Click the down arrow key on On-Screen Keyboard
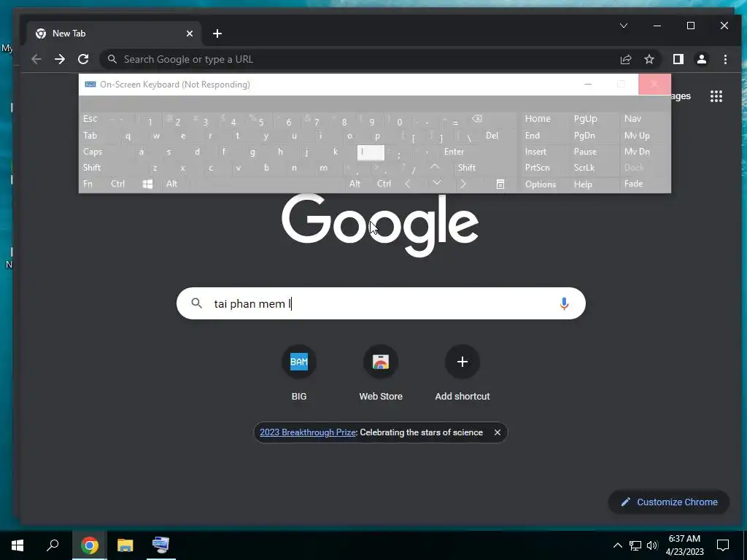747x560 pixels. coord(436,183)
